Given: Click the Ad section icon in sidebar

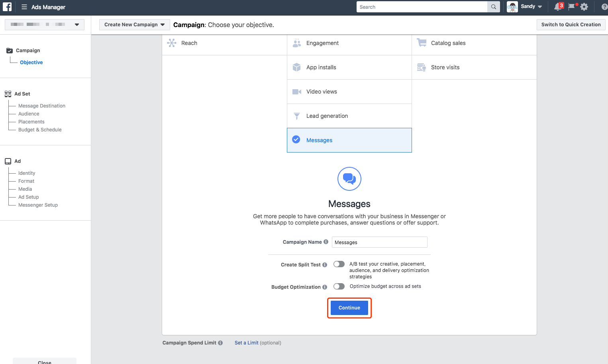Looking at the screenshot, I should 8,161.
